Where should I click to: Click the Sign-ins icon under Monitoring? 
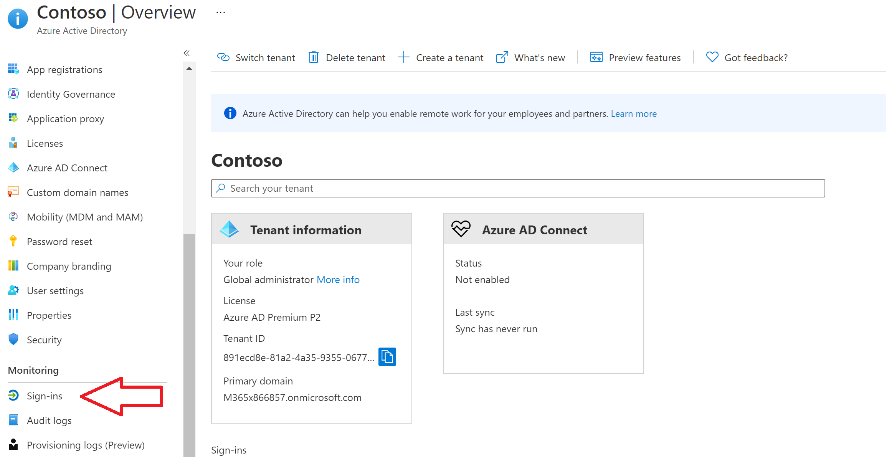tap(13, 395)
